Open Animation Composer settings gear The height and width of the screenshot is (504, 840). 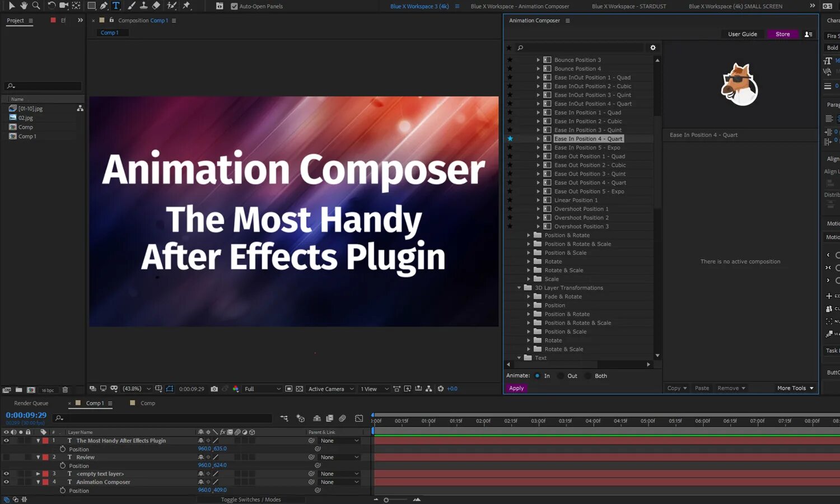click(x=653, y=48)
